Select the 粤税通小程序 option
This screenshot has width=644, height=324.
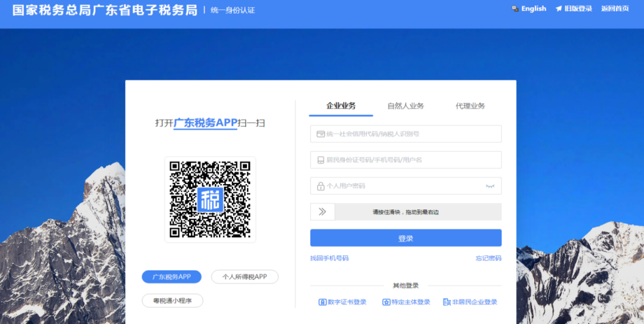click(x=172, y=301)
